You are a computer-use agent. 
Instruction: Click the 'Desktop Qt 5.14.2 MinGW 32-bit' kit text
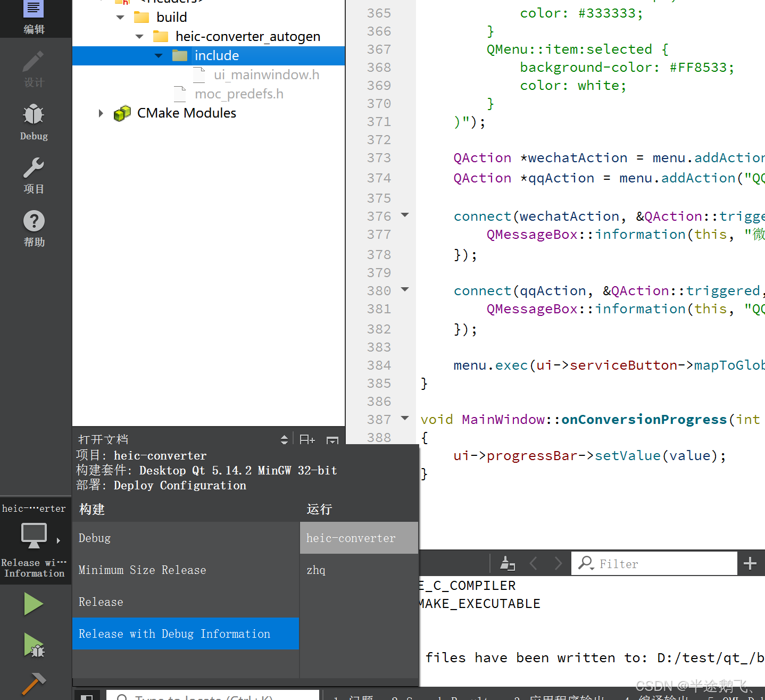[238, 470]
